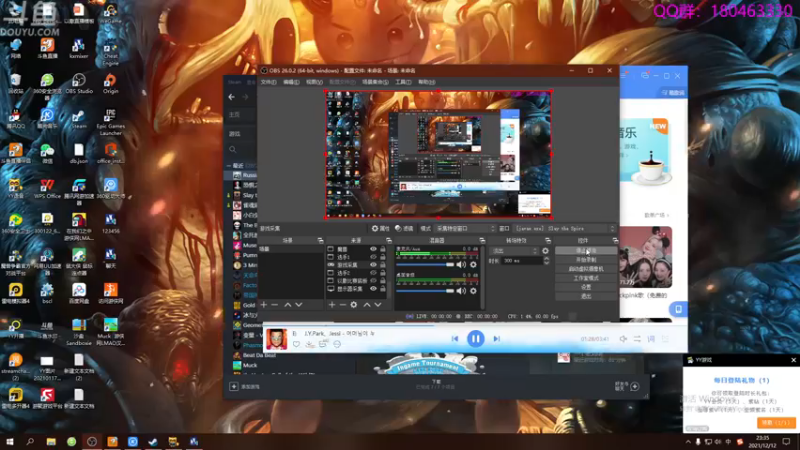Click 开始录制 button in OBS controls
Viewport: 800px width, 450px height.
click(586, 260)
